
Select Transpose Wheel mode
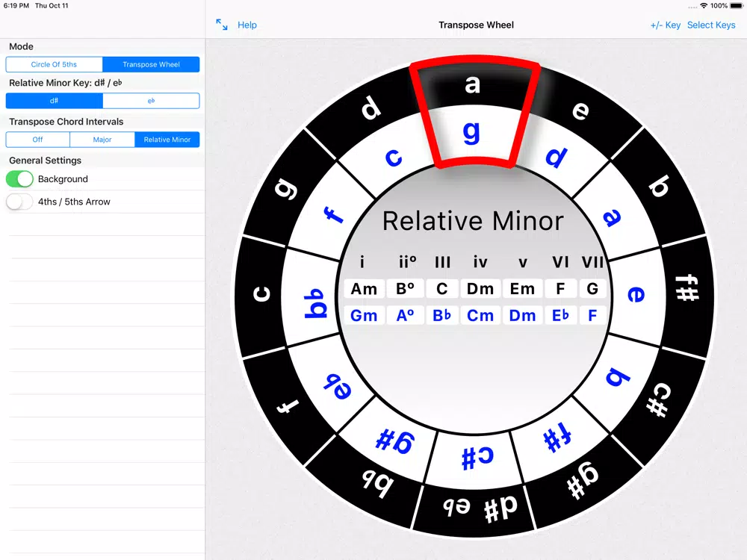click(151, 64)
